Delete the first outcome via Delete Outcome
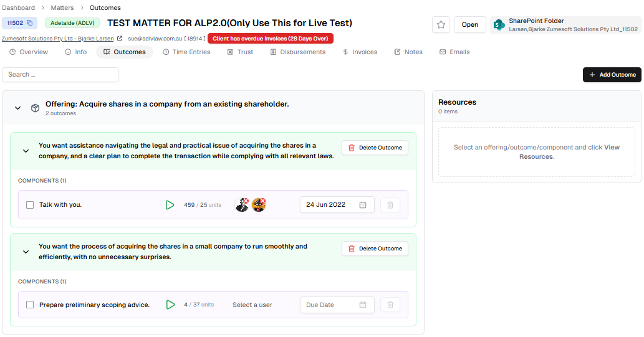This screenshot has height=337, width=644. 375,148
